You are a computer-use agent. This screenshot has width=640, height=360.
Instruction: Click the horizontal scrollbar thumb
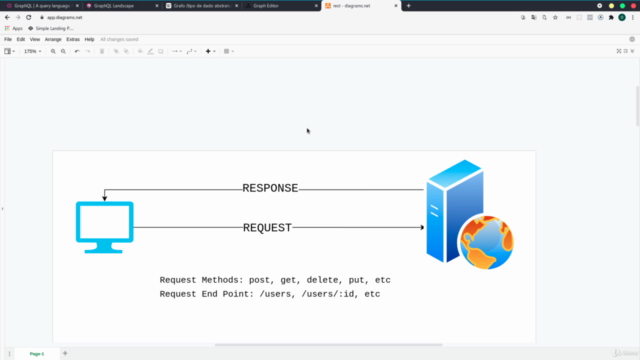[329, 344]
